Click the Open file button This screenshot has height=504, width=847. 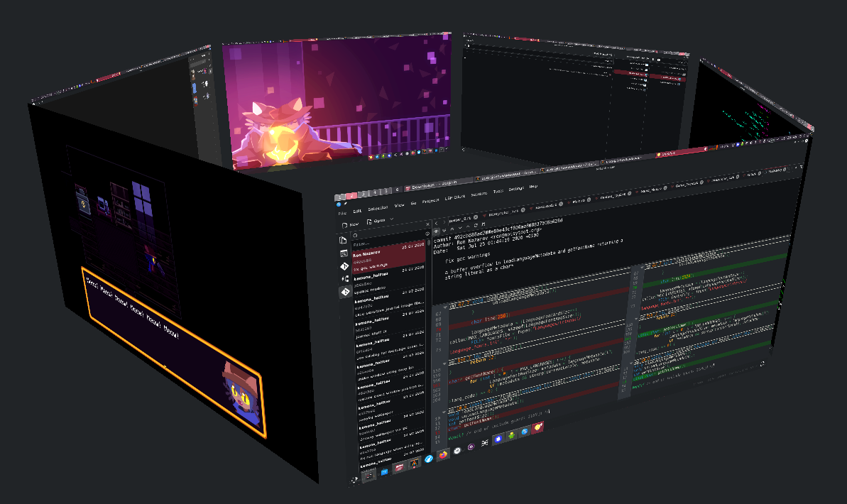[x=376, y=221]
